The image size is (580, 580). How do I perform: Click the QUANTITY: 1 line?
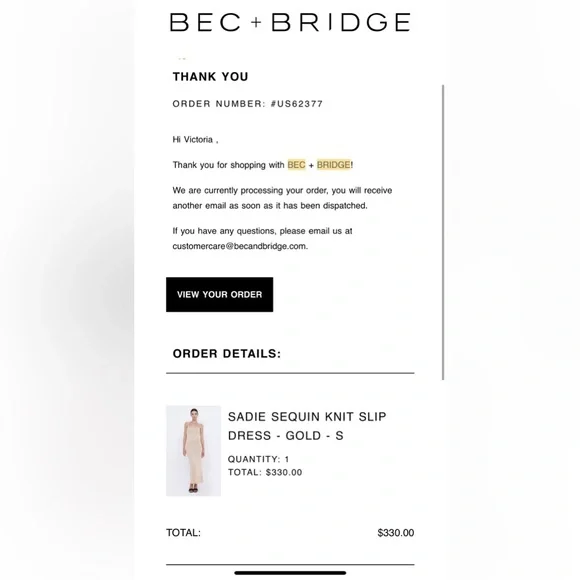point(259,459)
